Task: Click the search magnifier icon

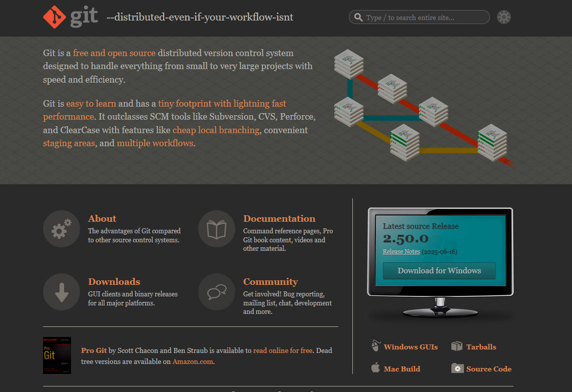Action: point(358,17)
